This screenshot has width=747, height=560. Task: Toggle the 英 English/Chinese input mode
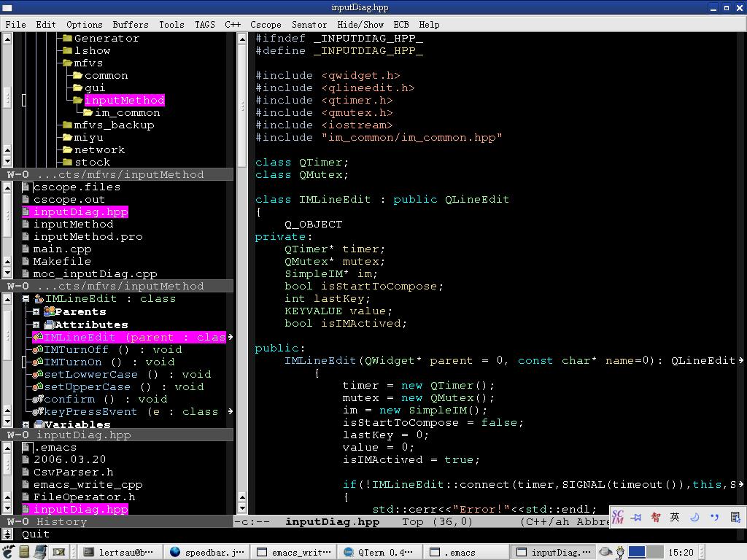(x=675, y=517)
